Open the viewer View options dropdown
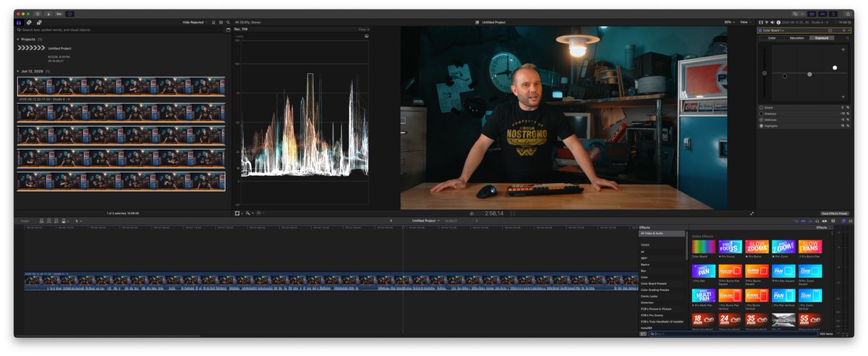The width and height of the screenshot is (868, 356). click(746, 22)
